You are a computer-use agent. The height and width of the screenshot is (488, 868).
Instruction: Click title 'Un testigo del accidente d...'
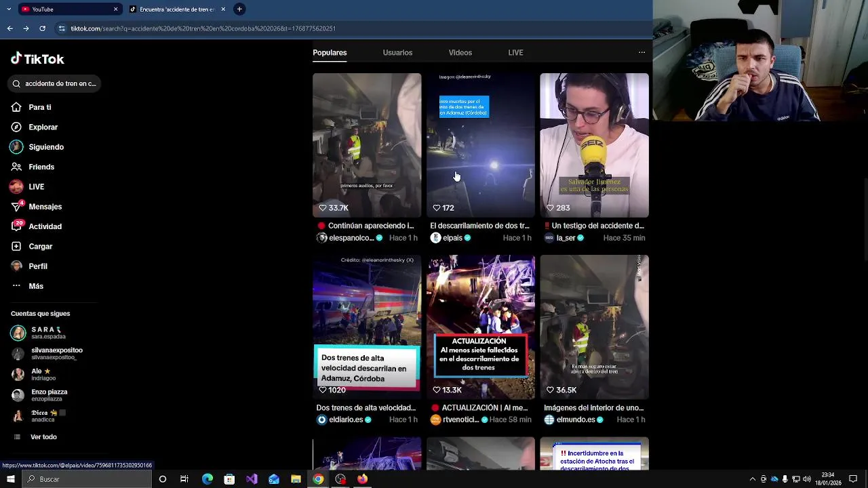[594, 226]
